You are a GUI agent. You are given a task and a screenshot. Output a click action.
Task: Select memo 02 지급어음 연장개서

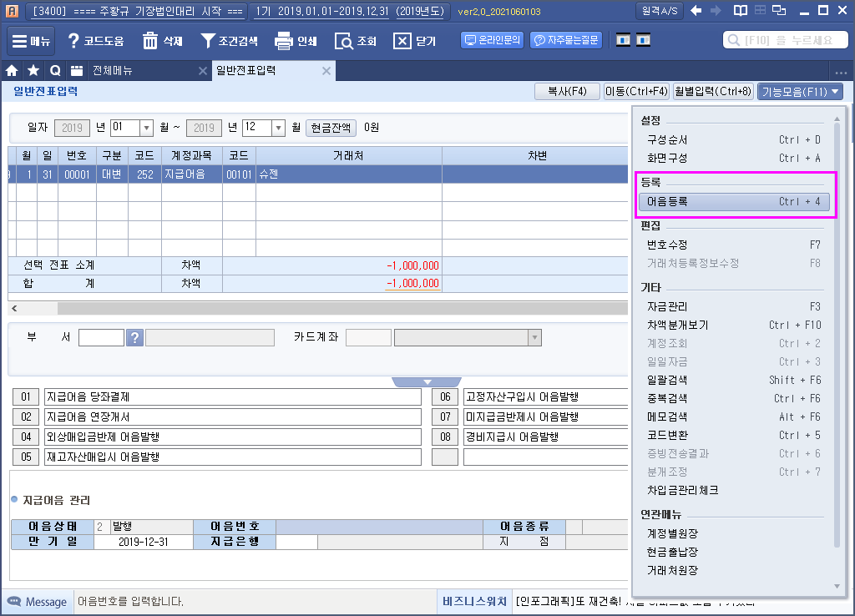(232, 417)
